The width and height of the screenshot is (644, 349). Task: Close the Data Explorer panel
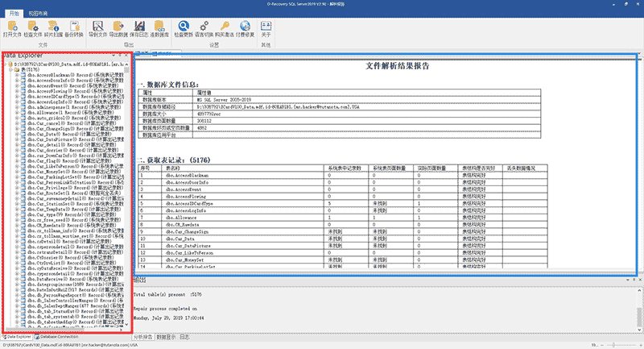click(126, 55)
